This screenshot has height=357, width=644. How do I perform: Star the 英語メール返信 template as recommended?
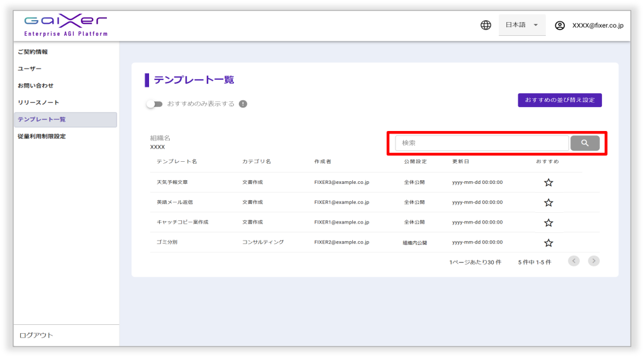pos(548,203)
